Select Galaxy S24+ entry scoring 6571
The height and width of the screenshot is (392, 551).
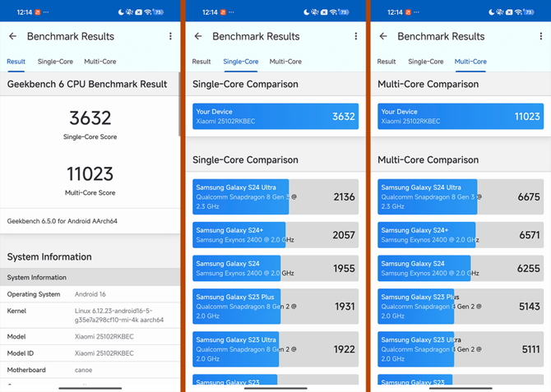(461, 235)
